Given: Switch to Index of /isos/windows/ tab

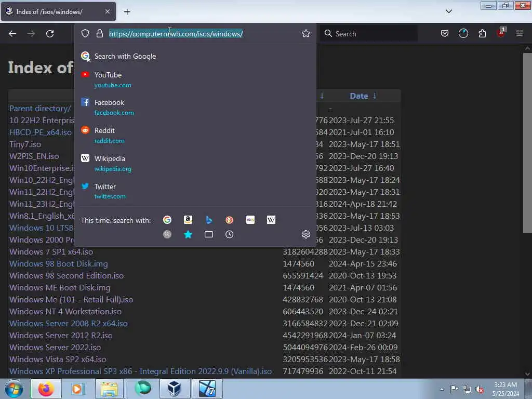Looking at the screenshot, I should [x=58, y=11].
